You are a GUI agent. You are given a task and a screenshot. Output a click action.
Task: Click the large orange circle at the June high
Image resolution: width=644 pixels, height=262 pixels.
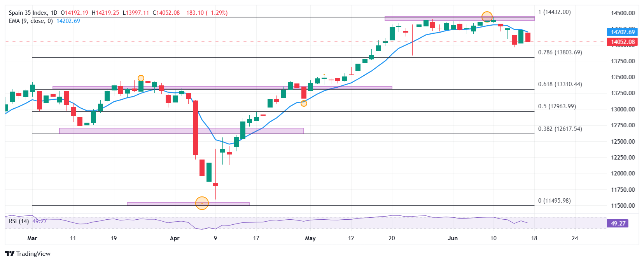[x=487, y=17]
